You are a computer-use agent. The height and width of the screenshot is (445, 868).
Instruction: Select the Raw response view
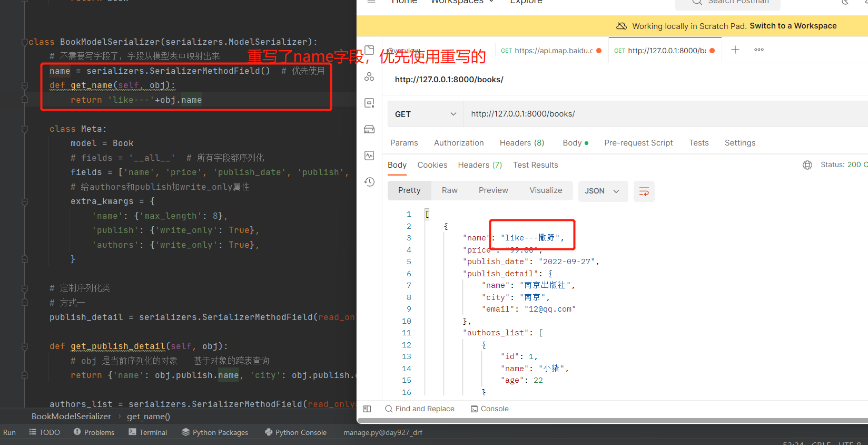pos(449,190)
